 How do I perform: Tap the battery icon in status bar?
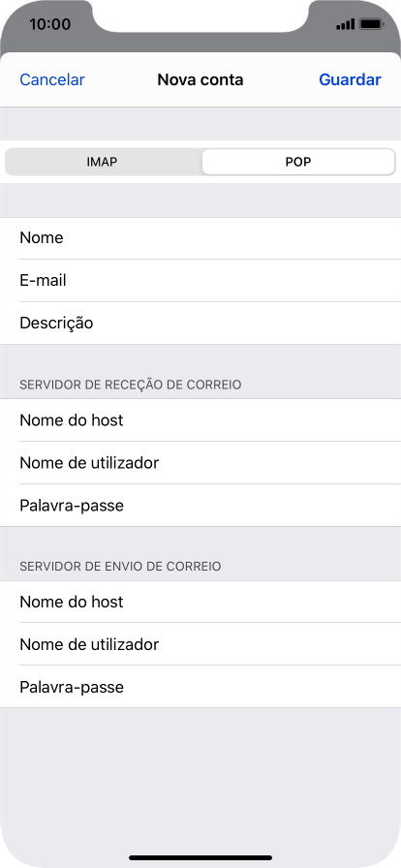point(371,24)
